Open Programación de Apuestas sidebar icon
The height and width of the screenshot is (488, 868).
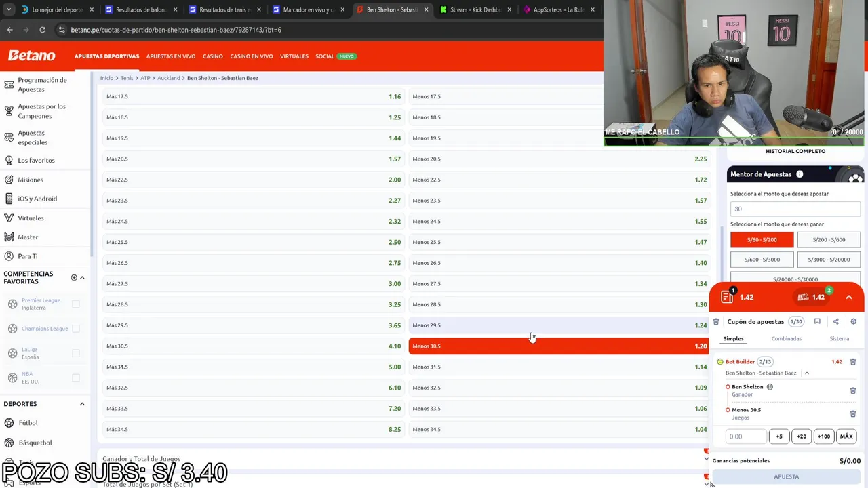click(9, 85)
